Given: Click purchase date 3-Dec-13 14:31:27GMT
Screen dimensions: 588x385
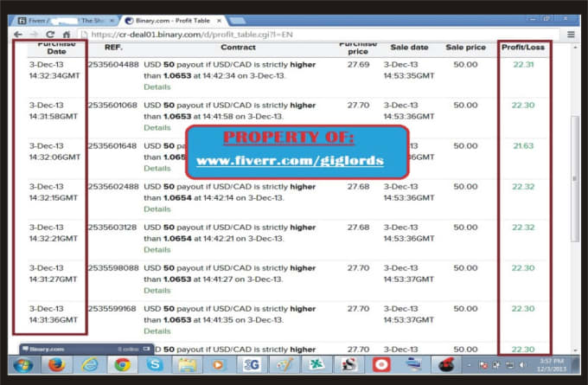Looking at the screenshot, I should pos(54,273).
